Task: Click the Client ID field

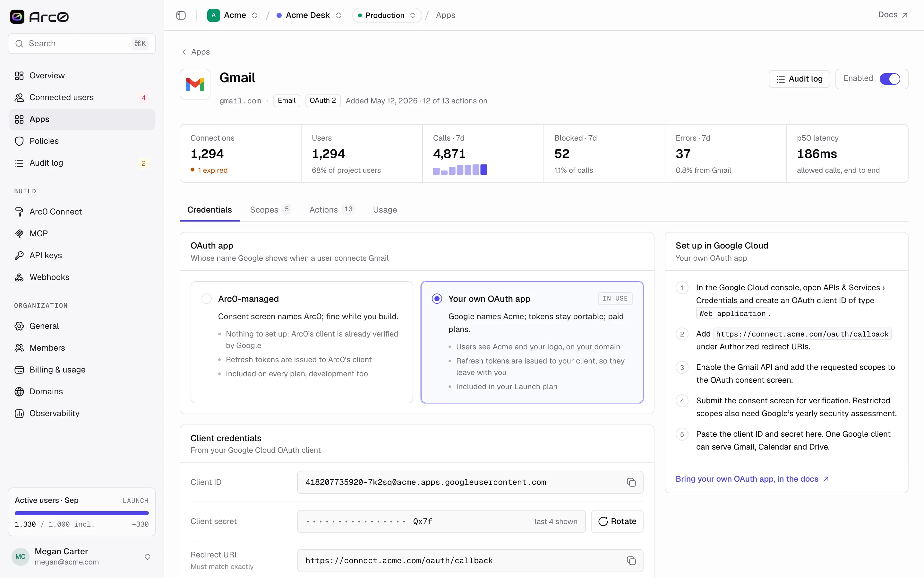Action: click(x=470, y=482)
